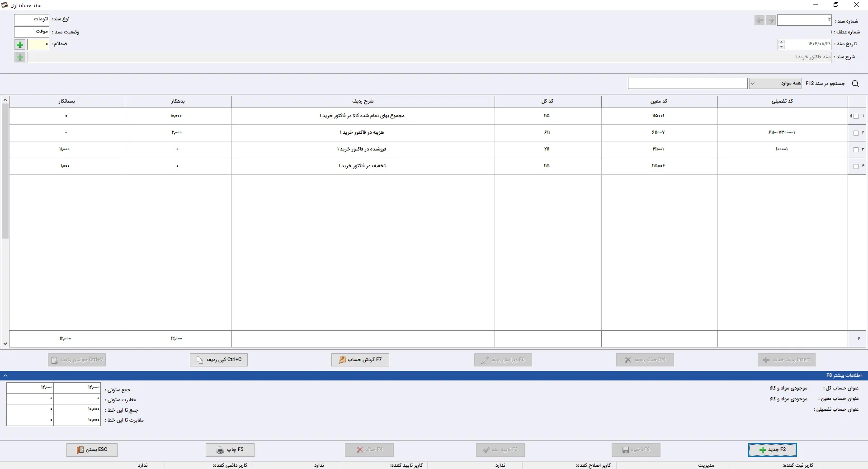Viewport: 868px width, 469px height.
Task: Check the checkbox of row 3
Action: 856,150
